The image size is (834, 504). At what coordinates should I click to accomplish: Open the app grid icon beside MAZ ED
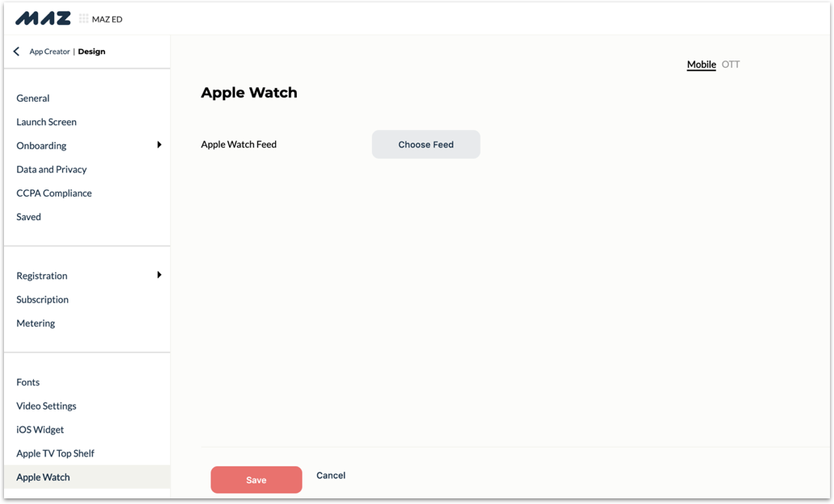[84, 19]
